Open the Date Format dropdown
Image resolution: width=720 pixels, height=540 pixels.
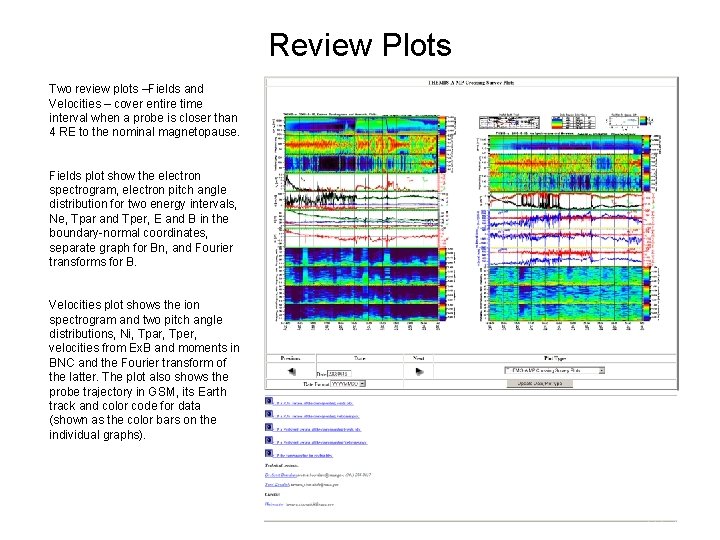point(348,383)
